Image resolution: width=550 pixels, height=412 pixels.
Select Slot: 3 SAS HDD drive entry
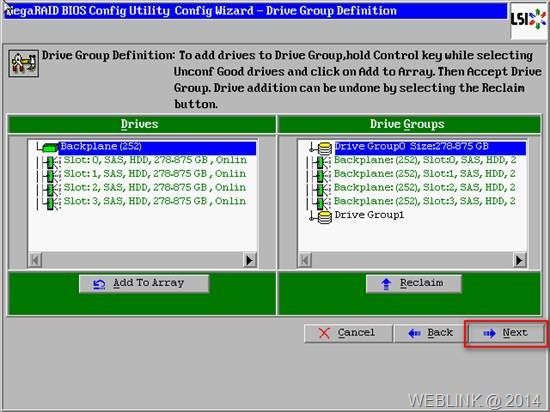coord(155,201)
